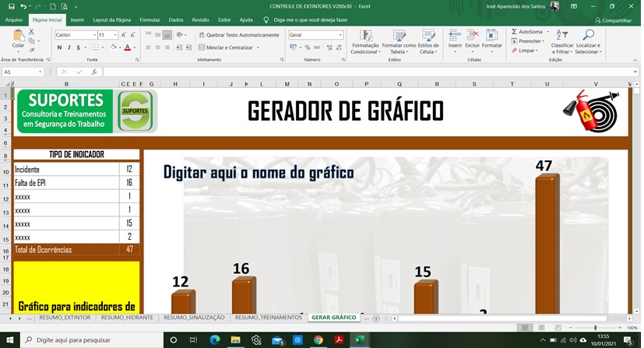Switch to the Layout da Página tab
This screenshot has height=348, width=644.
point(111,19)
